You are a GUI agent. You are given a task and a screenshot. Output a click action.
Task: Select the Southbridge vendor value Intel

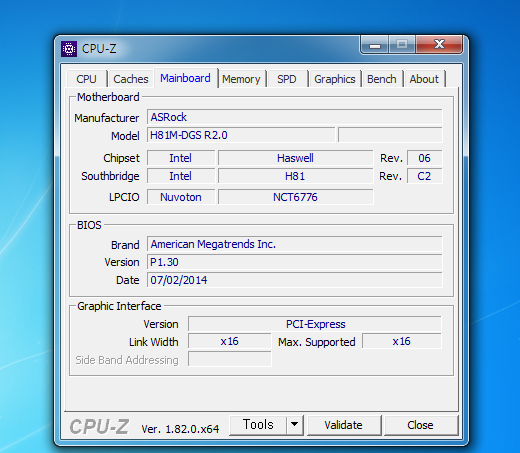181,176
